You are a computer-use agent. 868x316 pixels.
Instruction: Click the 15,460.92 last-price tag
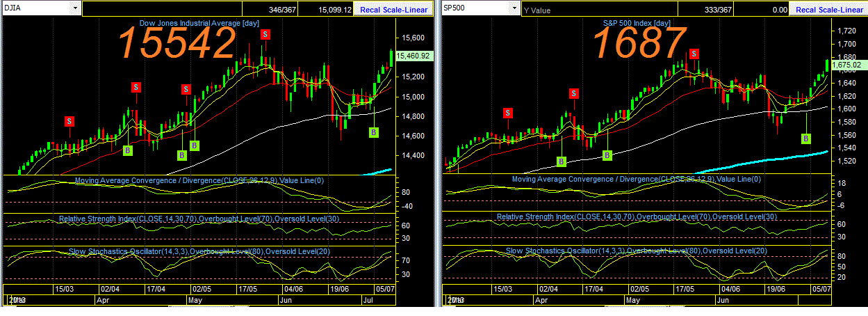413,56
